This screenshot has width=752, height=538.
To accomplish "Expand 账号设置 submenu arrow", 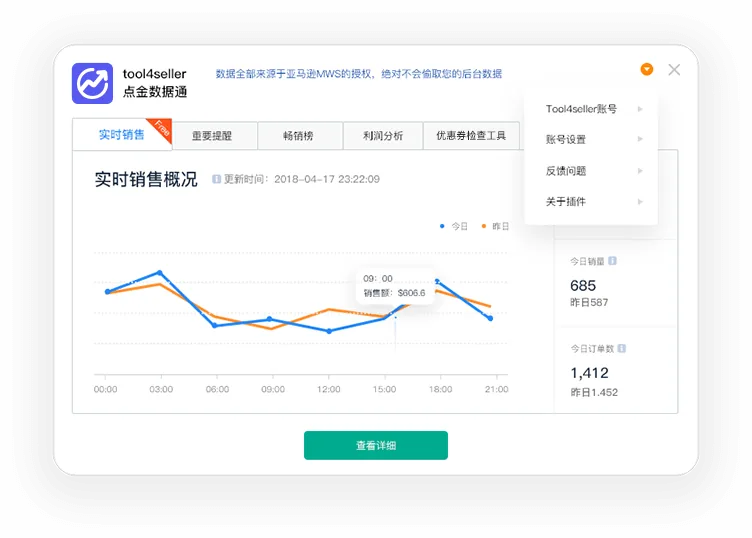I will (640, 139).
